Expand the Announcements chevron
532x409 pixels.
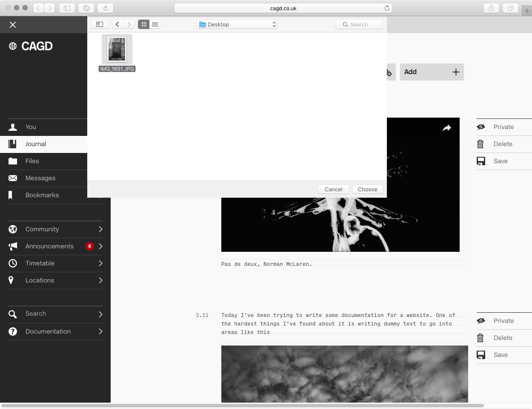tap(100, 246)
